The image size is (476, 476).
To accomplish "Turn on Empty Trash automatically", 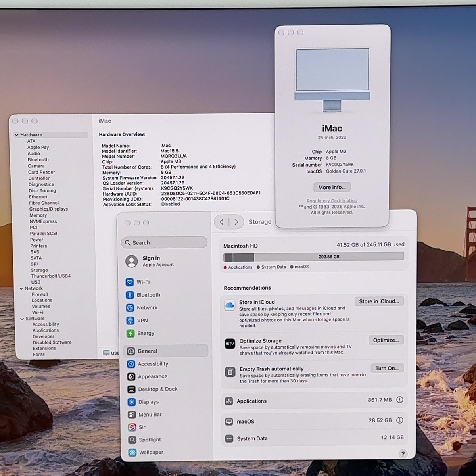I will 387,368.
